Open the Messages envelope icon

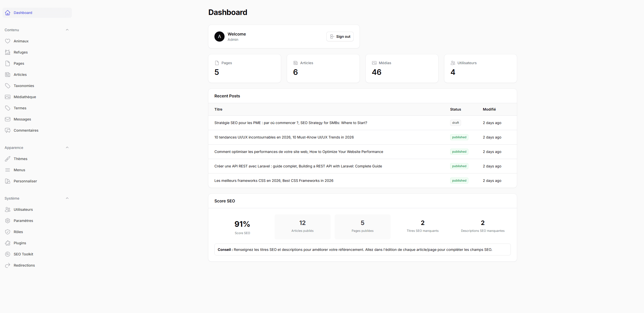tap(8, 119)
